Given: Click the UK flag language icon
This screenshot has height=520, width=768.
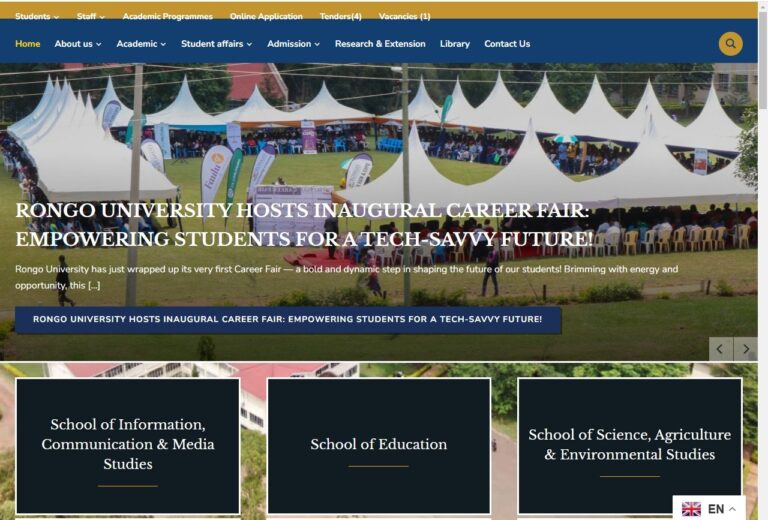Looking at the screenshot, I should tap(691, 509).
